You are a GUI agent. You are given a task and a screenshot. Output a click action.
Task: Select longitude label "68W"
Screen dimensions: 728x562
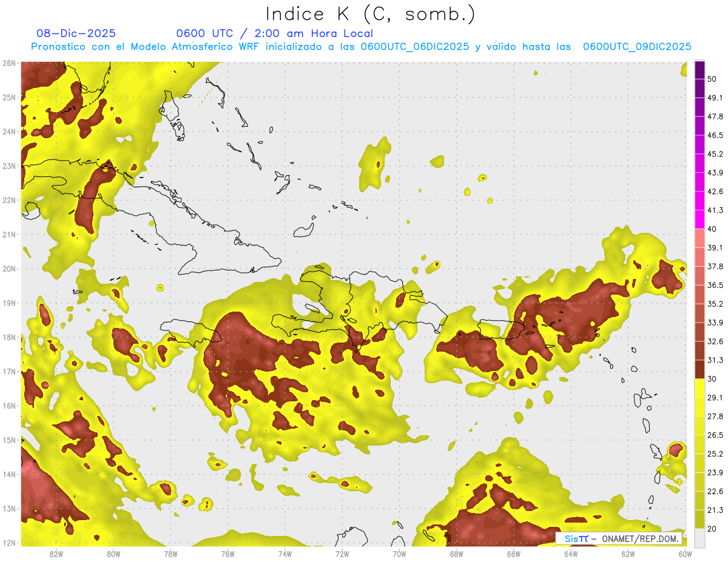457,554
